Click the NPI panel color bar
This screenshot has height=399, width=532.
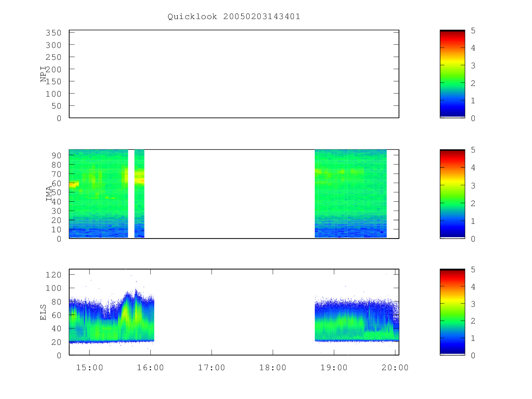coord(452,74)
